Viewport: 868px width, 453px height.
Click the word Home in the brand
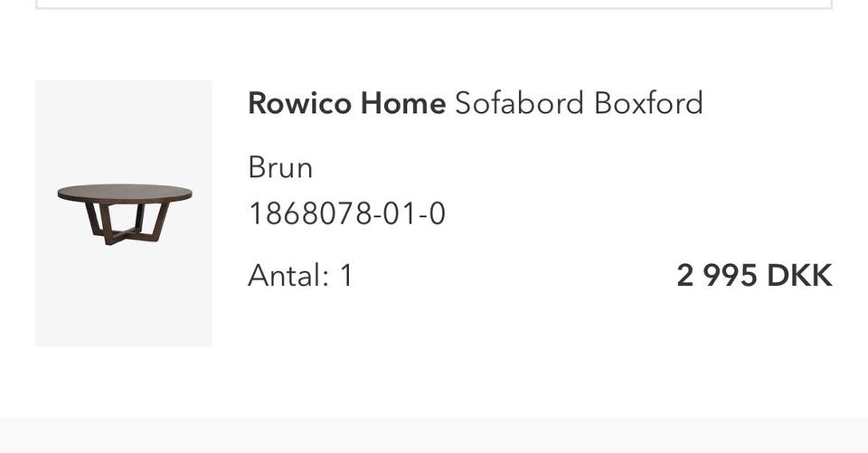[x=403, y=103]
